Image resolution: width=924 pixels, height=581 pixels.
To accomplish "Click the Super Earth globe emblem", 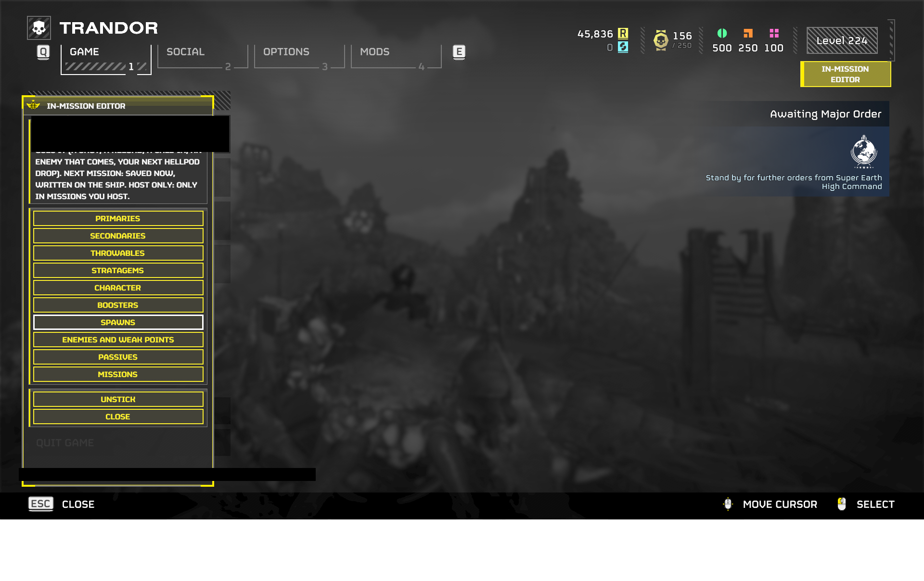I will [x=864, y=152].
